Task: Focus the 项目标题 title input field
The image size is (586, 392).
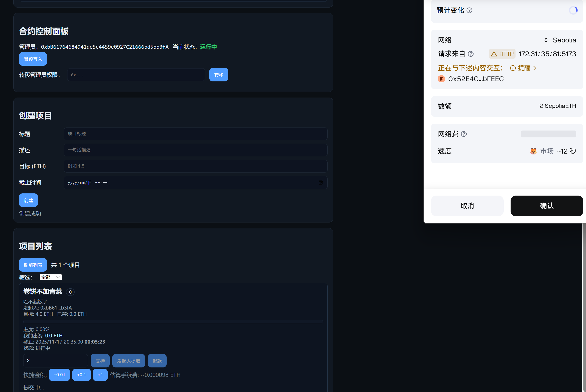Action: [195, 134]
